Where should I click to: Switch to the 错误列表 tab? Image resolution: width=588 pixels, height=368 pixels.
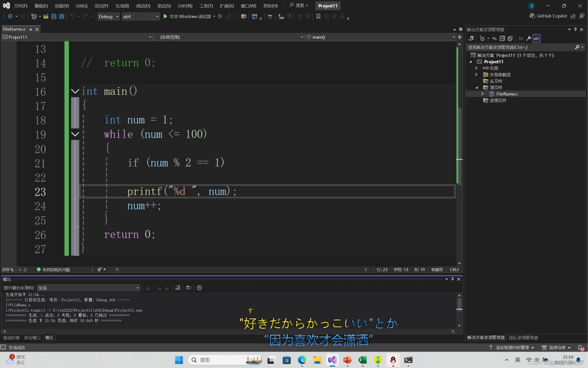tap(12, 338)
